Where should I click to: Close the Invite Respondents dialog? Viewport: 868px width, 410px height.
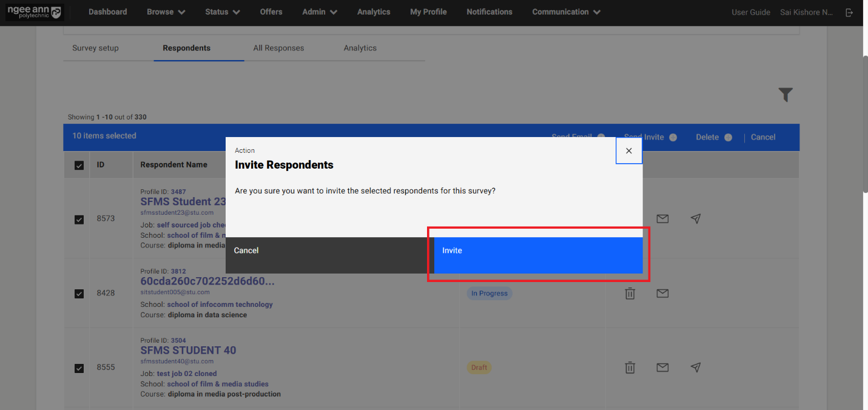point(628,151)
